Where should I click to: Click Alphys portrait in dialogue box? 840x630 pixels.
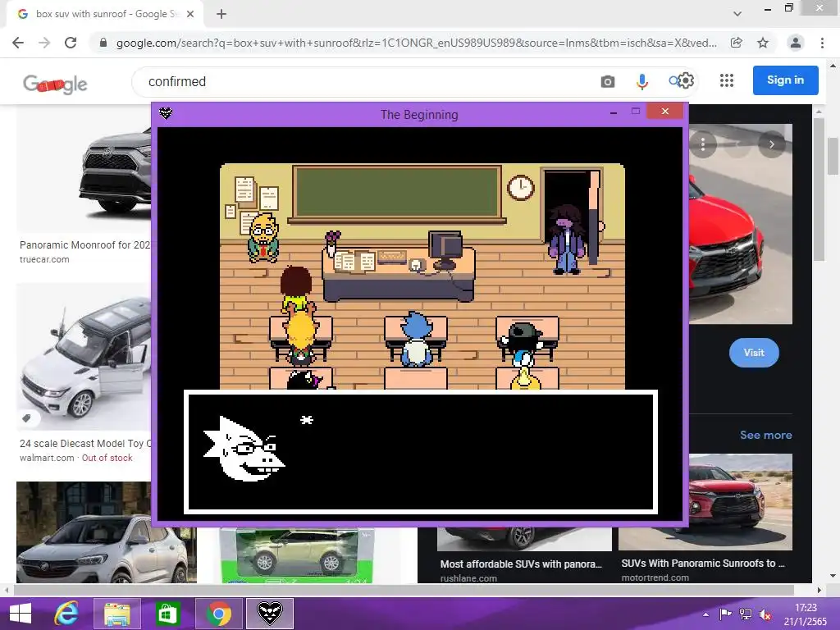pos(244,449)
